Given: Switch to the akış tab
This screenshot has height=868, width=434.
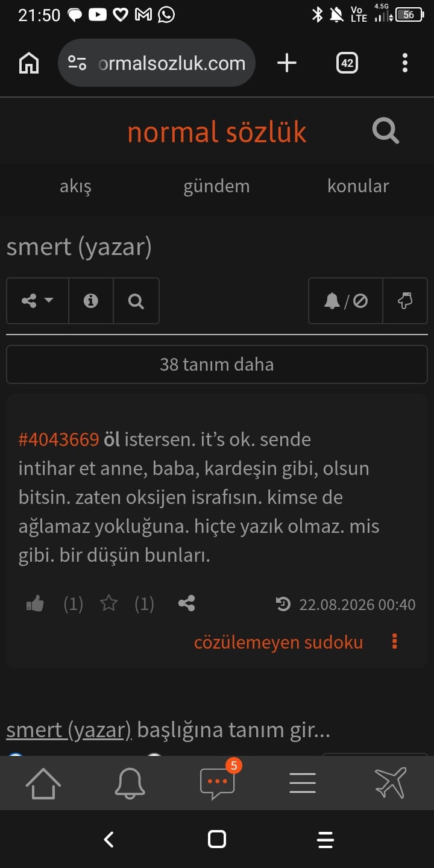Looking at the screenshot, I should (75, 186).
